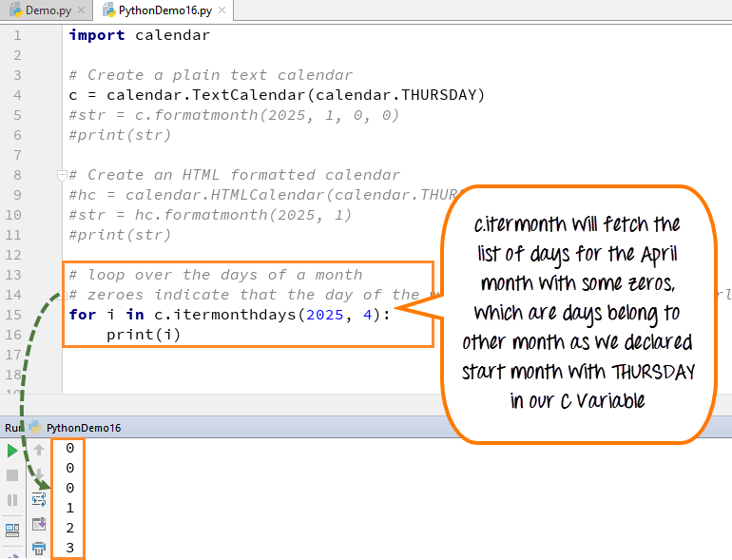
Task: Click the Scroll to End icon
Action: pos(39,523)
